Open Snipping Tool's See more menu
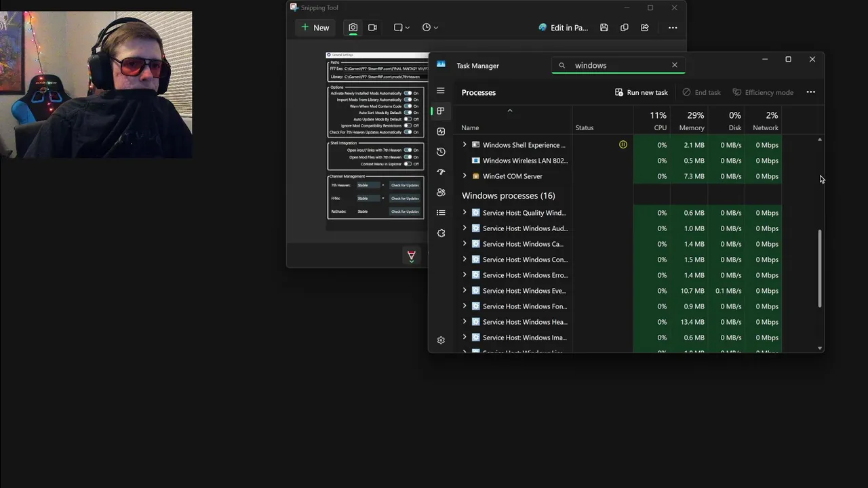This screenshot has width=868, height=488. tap(673, 28)
